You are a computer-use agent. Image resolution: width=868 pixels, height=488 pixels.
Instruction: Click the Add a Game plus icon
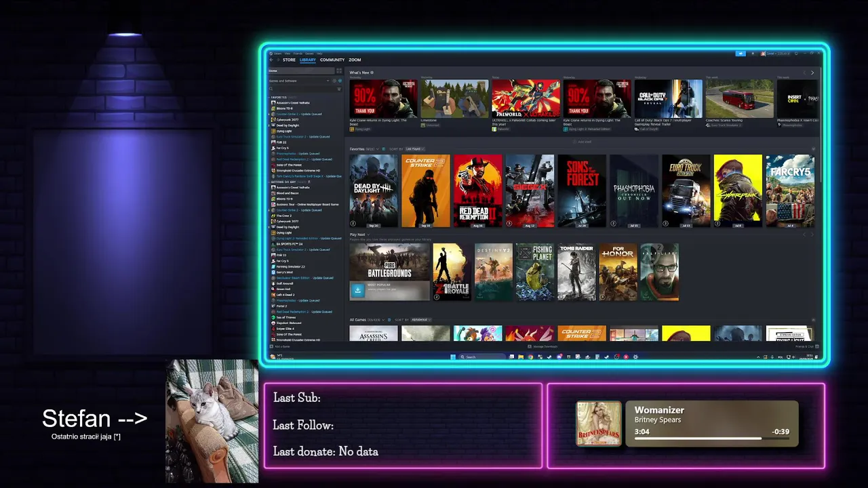[271, 346]
